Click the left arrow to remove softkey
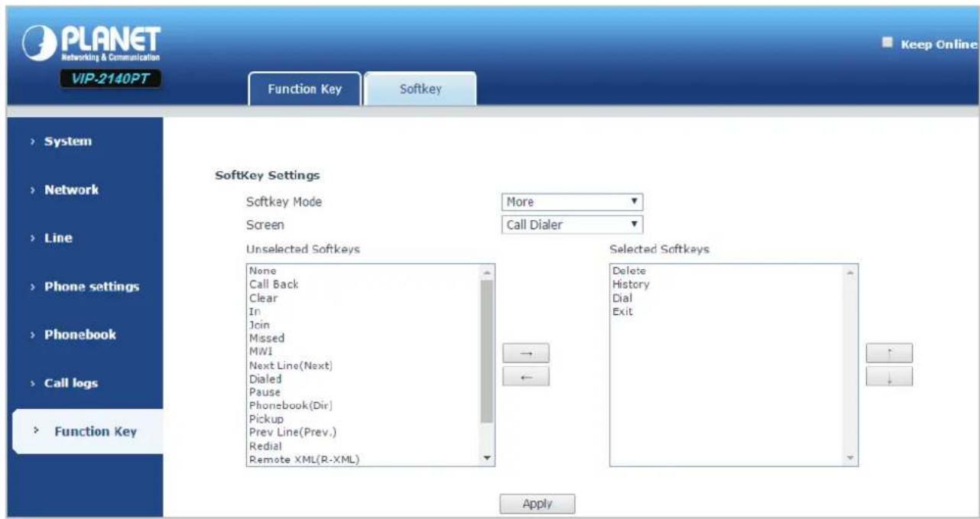The height and width of the screenshot is (519, 980). pos(526,376)
